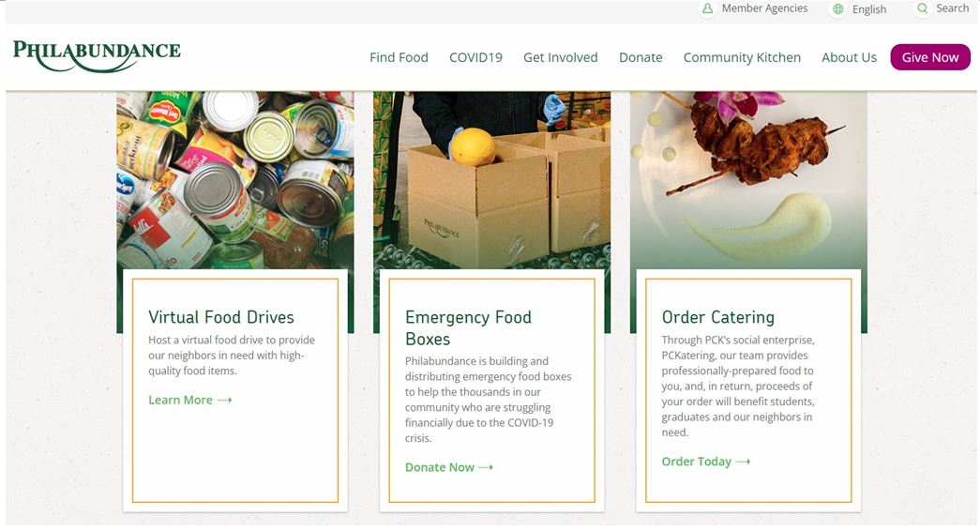Click the Order Catering heading
The image size is (980, 531).
click(x=718, y=317)
